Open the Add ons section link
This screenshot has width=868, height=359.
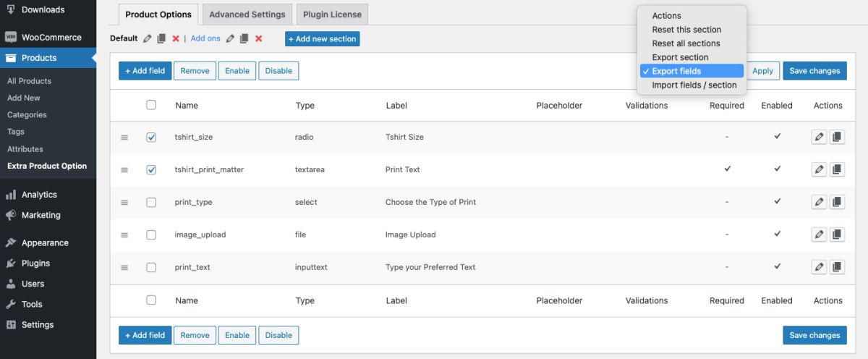pyautogui.click(x=205, y=38)
